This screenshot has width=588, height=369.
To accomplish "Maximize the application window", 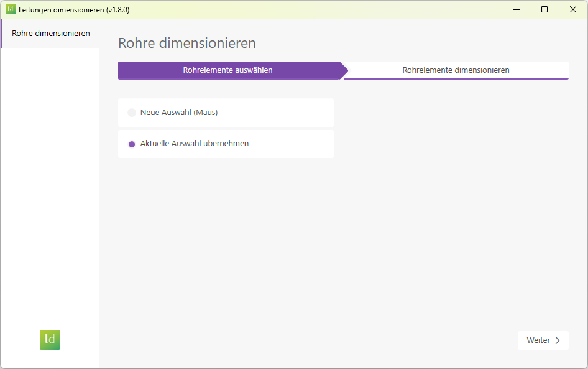I will coord(544,9).
